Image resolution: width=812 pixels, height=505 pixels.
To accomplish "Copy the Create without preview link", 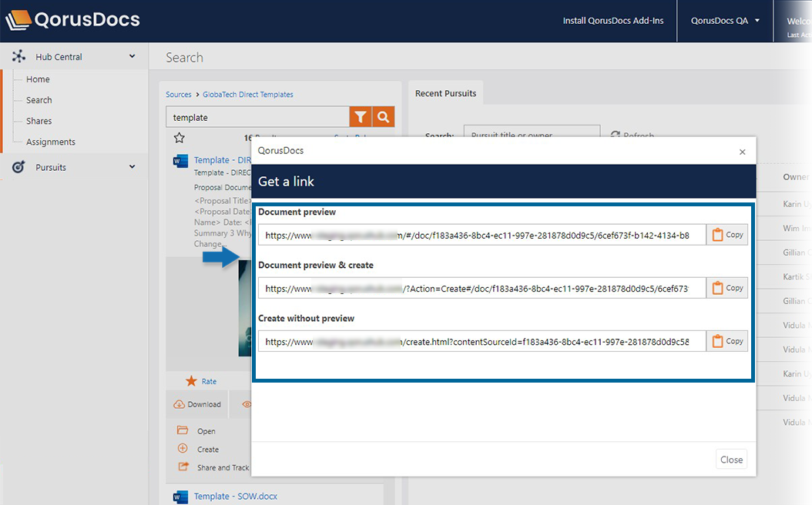I will tap(727, 341).
